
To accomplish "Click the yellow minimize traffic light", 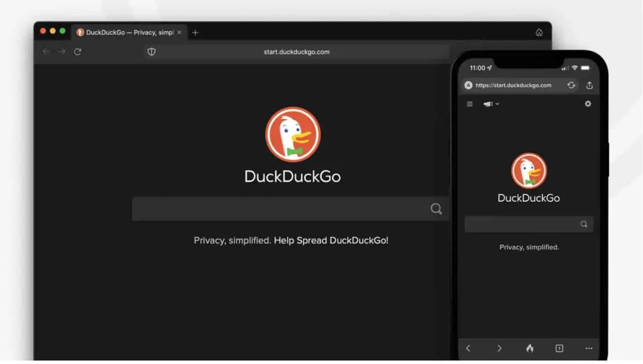I will tap(53, 30).
